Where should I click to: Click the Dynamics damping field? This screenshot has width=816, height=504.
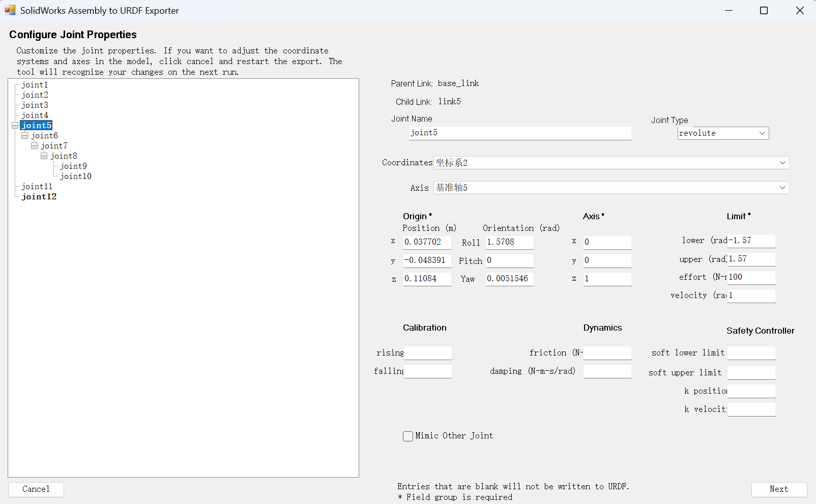pos(607,371)
